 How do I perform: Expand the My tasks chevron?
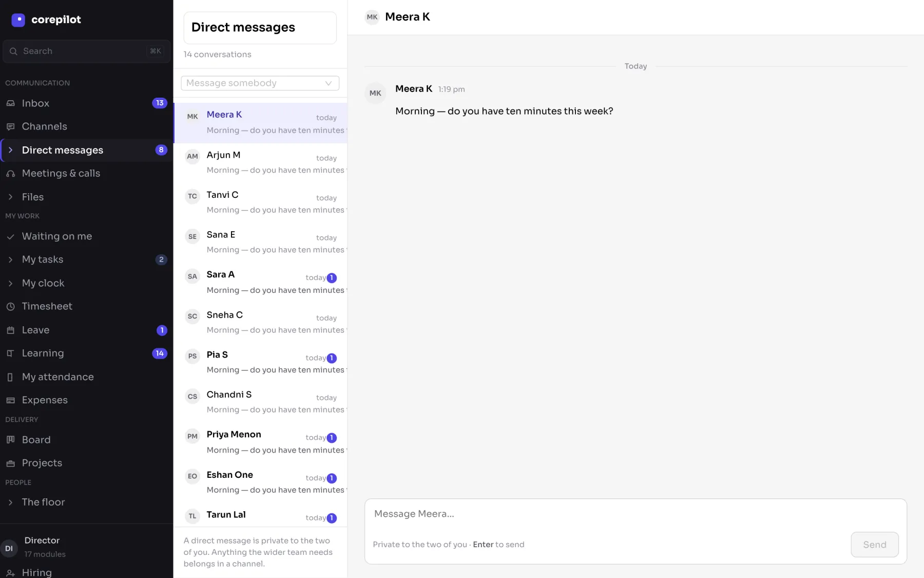pyautogui.click(x=10, y=260)
